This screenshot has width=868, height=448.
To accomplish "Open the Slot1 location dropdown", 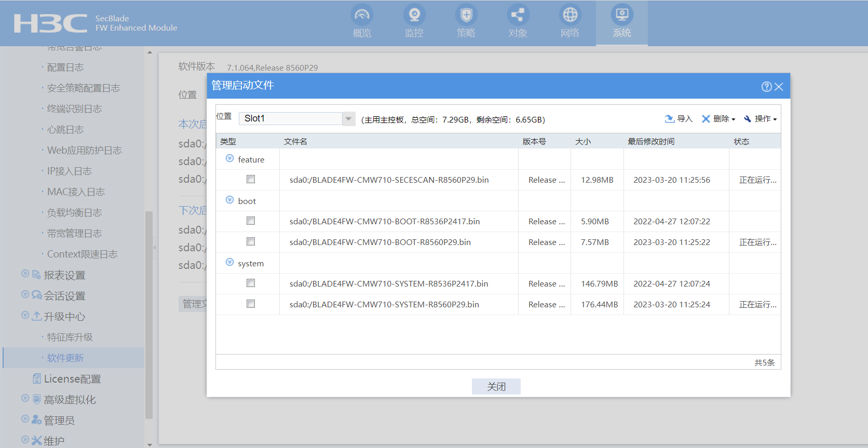I will pyautogui.click(x=348, y=118).
